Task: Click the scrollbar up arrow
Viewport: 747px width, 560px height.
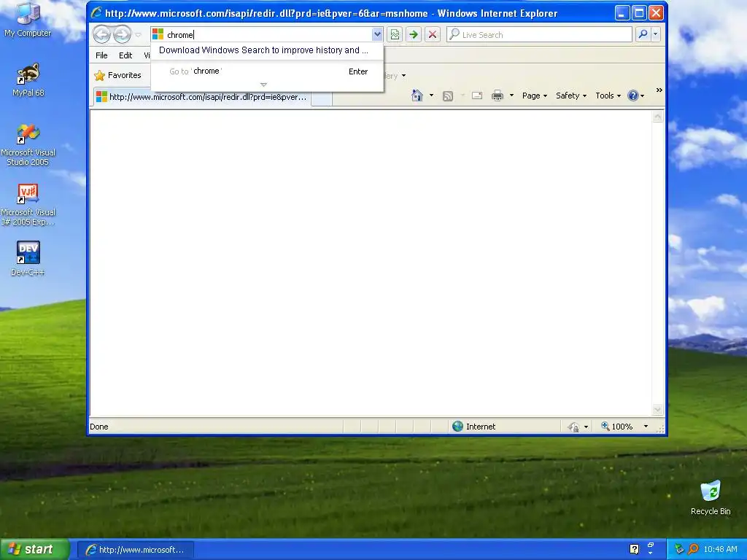Action: 657,117
